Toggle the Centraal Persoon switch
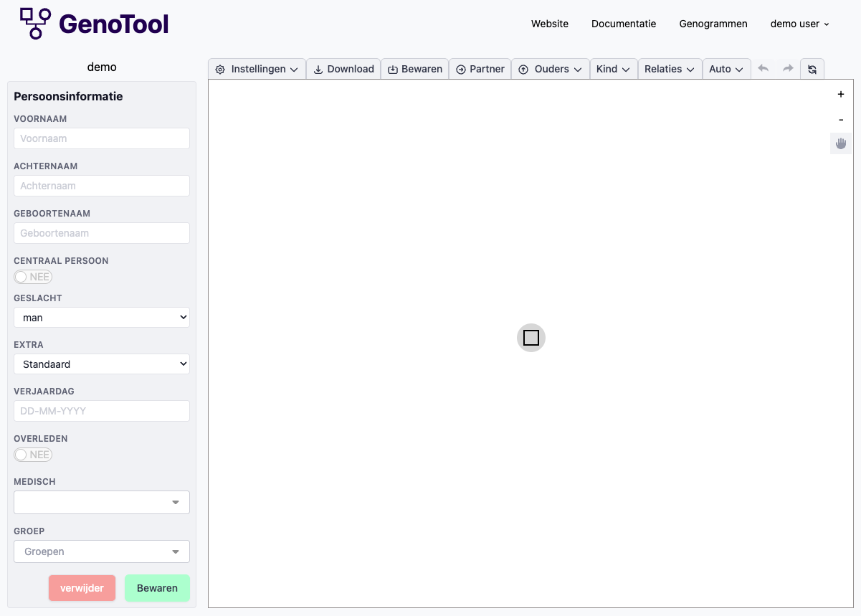This screenshot has width=861, height=616. point(33,277)
